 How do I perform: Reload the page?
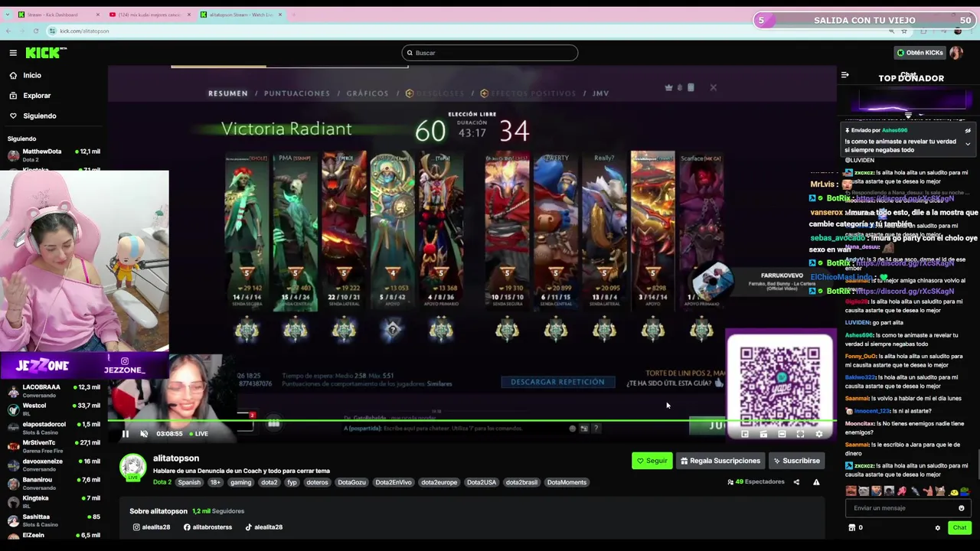(x=36, y=31)
